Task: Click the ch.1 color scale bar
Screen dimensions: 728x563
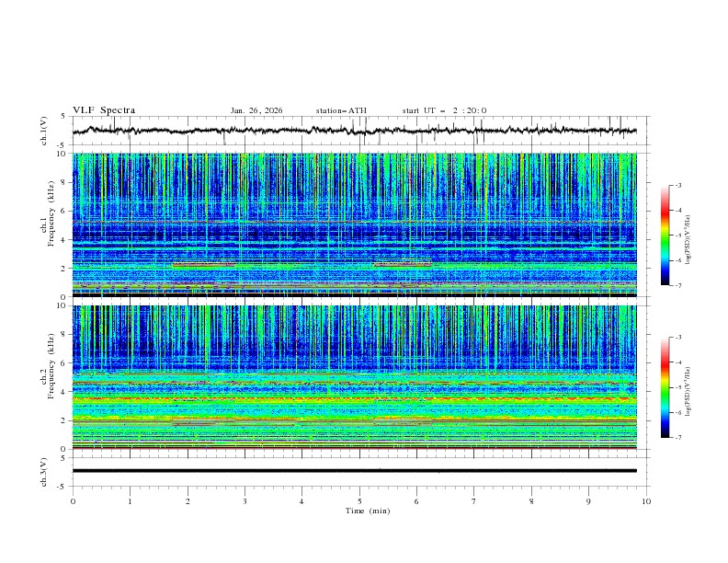Action: [665, 236]
